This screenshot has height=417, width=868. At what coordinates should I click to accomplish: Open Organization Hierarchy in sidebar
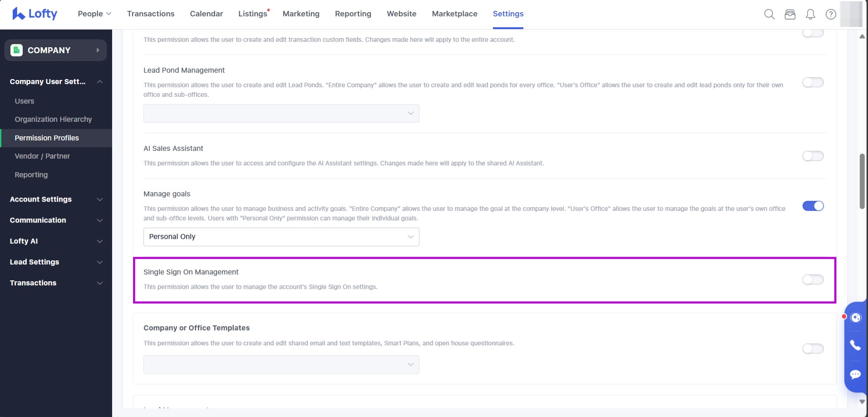(x=53, y=119)
